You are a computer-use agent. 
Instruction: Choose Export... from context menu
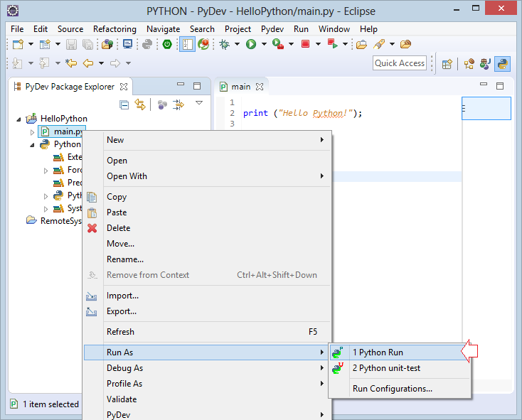(x=208, y=311)
